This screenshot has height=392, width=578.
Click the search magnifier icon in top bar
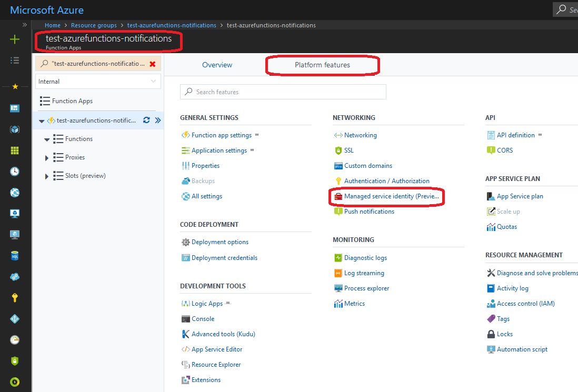pos(561,9)
